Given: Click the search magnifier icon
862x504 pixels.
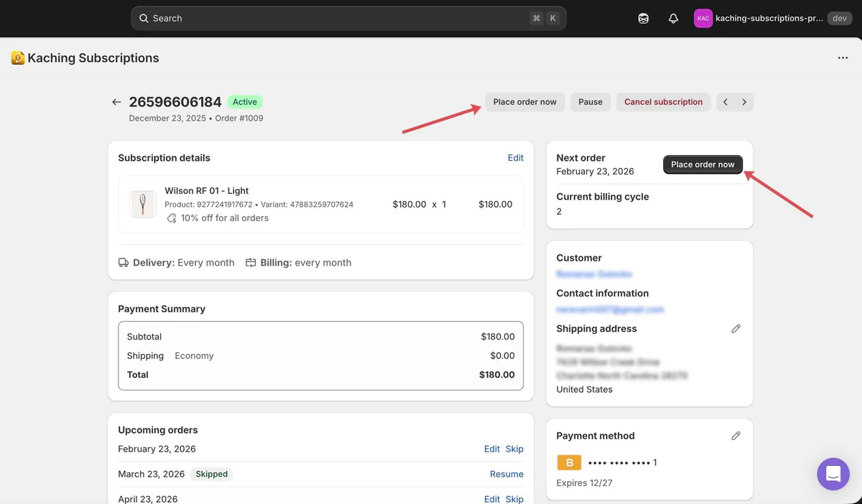Looking at the screenshot, I should [x=144, y=19].
